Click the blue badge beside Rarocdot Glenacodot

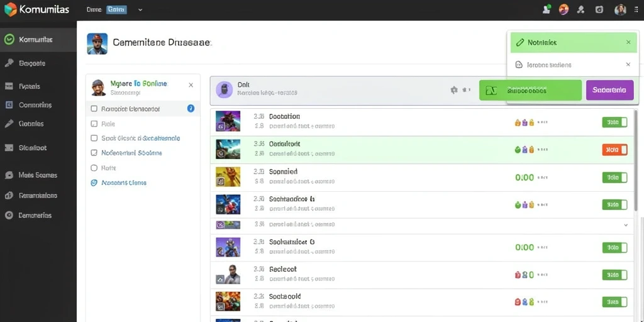coord(191,108)
